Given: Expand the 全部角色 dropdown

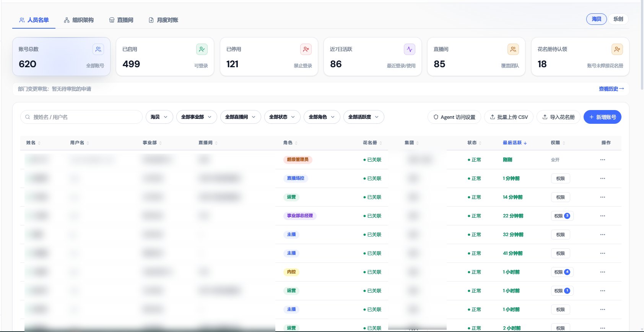Looking at the screenshot, I should click(x=322, y=117).
